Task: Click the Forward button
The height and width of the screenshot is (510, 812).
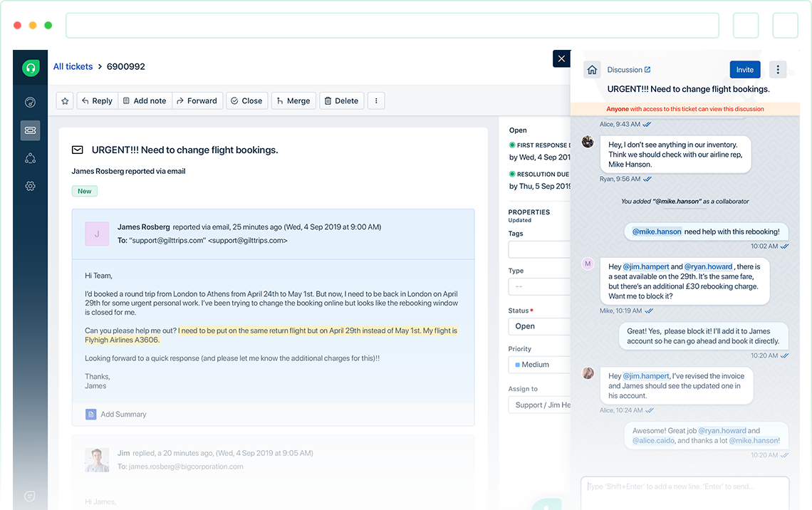Action: point(197,101)
